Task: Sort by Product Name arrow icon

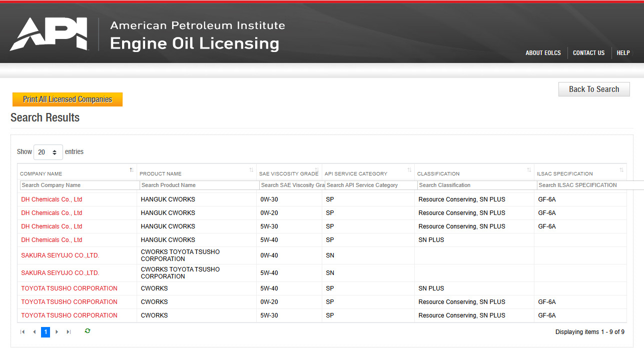Action: [x=251, y=170]
